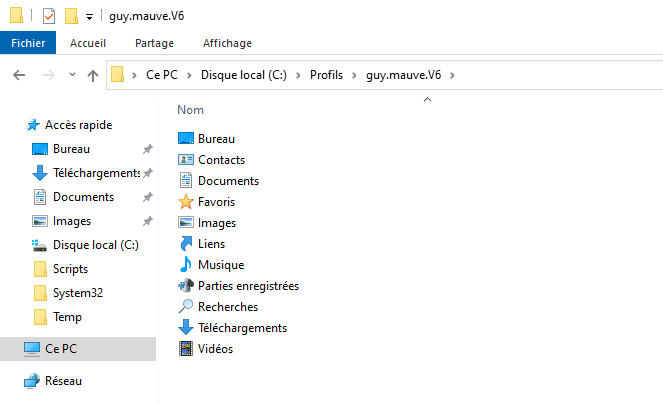Open the Scripts folder in the sidebar

point(70,269)
